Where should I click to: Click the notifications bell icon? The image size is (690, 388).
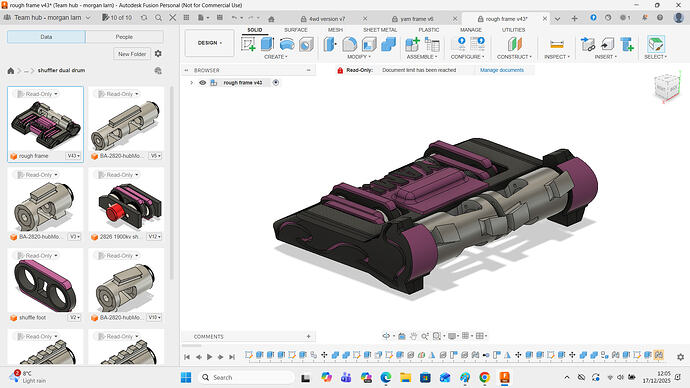(645, 18)
